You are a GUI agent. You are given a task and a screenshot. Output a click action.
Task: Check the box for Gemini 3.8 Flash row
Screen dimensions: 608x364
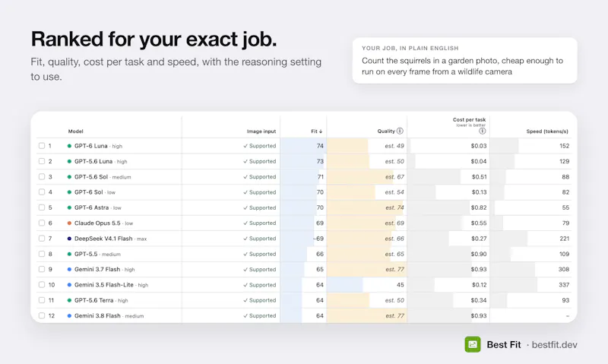pyautogui.click(x=42, y=315)
